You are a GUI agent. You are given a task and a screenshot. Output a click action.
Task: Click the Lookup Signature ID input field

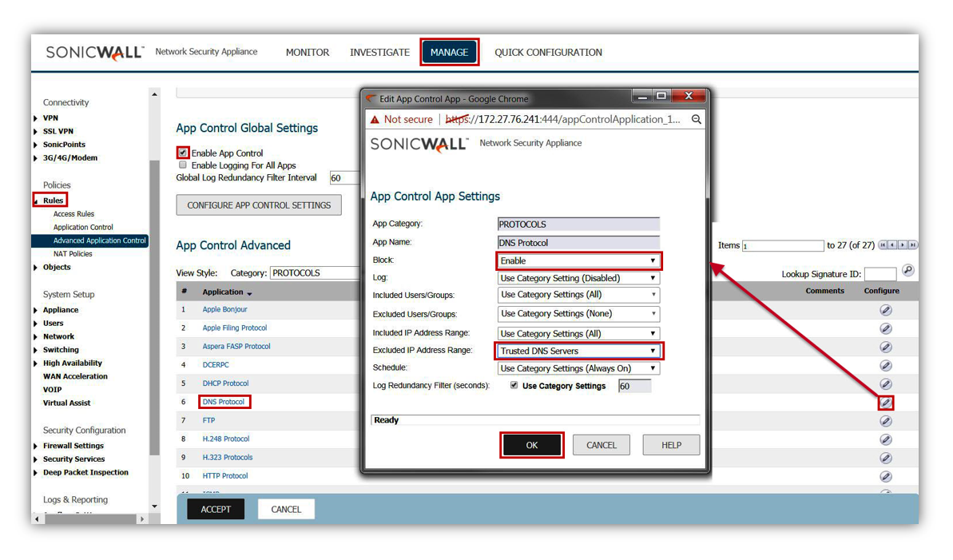coord(880,274)
